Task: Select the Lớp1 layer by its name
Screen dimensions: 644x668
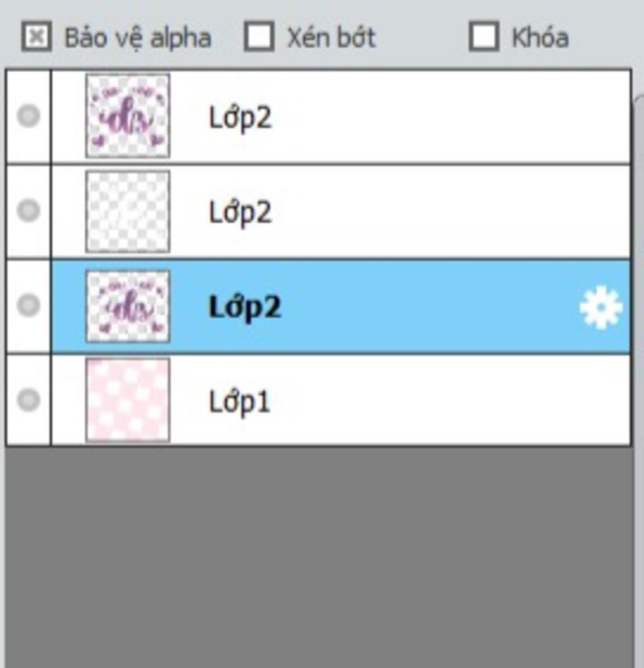Action: [240, 402]
